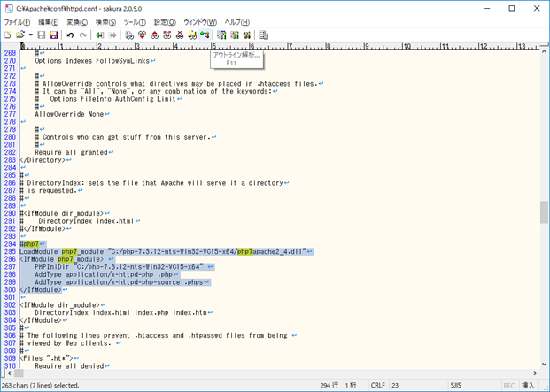Image resolution: width=550 pixels, height=392 pixels.
Task: Click the 1 桁 column indicator
Action: coord(351,385)
